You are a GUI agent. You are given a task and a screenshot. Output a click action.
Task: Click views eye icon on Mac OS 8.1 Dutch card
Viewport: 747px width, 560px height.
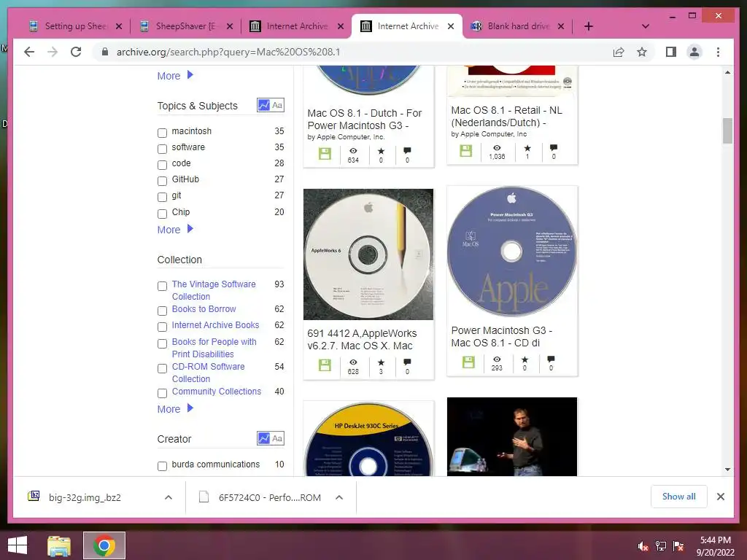tap(353, 150)
